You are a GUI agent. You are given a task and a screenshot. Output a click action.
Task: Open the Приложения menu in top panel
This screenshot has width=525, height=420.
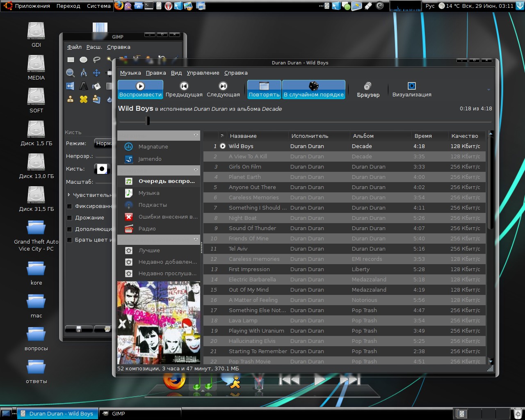(32, 6)
